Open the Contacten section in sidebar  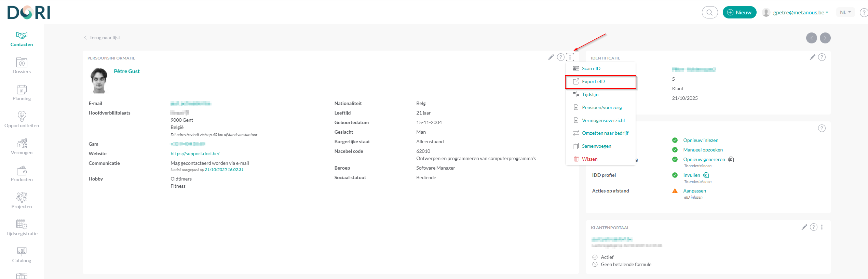[x=22, y=39]
